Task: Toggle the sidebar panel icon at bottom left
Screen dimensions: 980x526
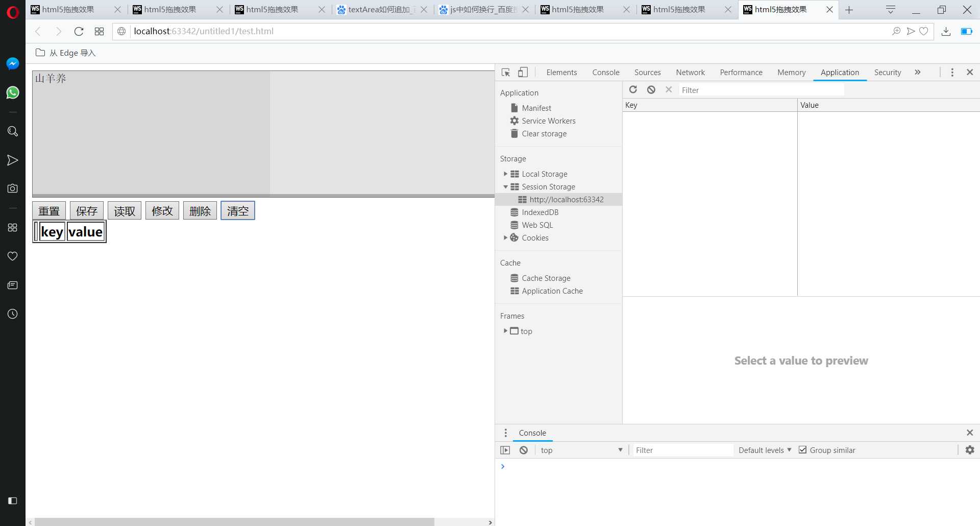Action: click(13, 500)
